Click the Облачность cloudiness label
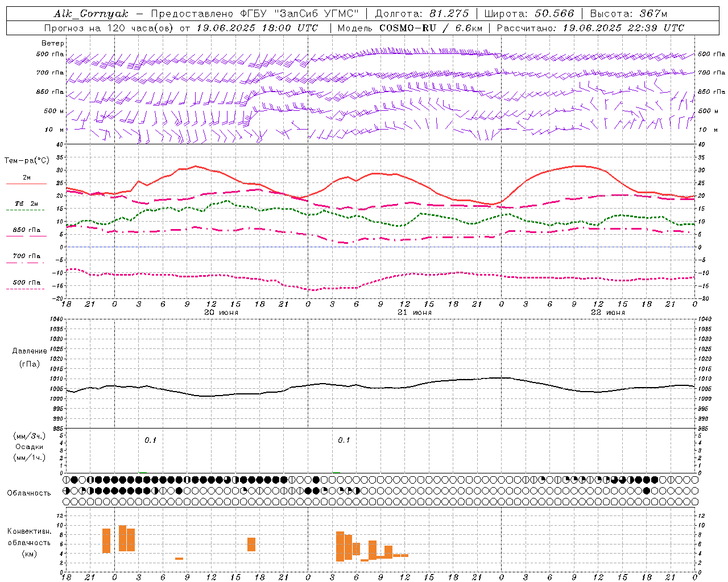Screen dimensions: 728x582 coord(29,493)
